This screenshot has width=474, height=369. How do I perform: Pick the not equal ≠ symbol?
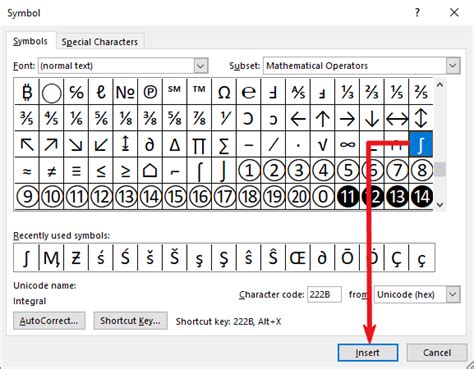(51, 171)
